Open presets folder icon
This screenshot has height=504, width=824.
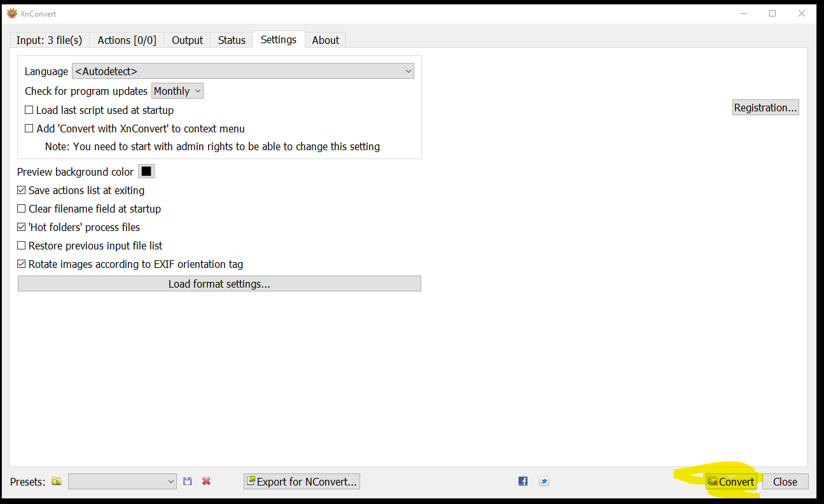point(57,482)
